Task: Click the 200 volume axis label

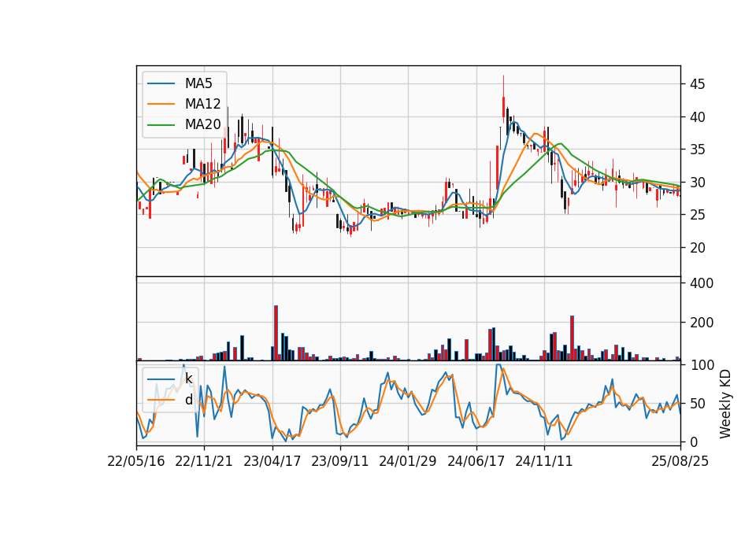Action: pos(700,323)
